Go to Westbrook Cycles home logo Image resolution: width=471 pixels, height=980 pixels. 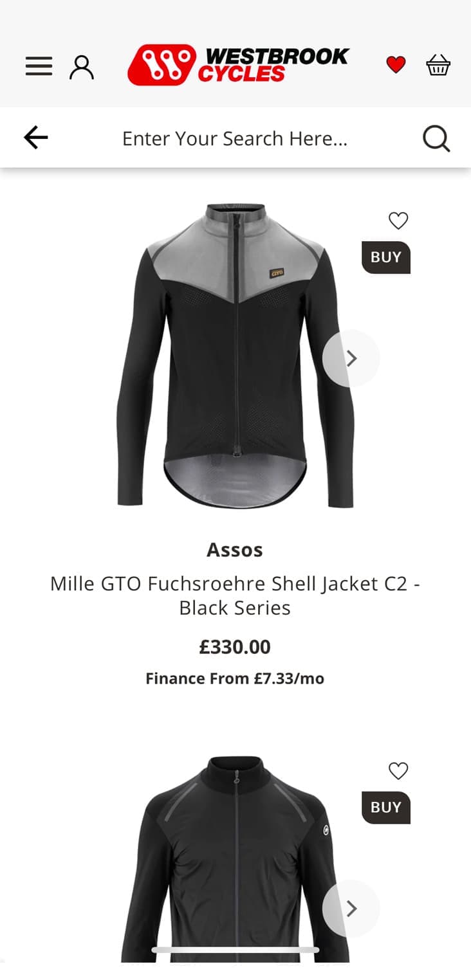tap(238, 65)
